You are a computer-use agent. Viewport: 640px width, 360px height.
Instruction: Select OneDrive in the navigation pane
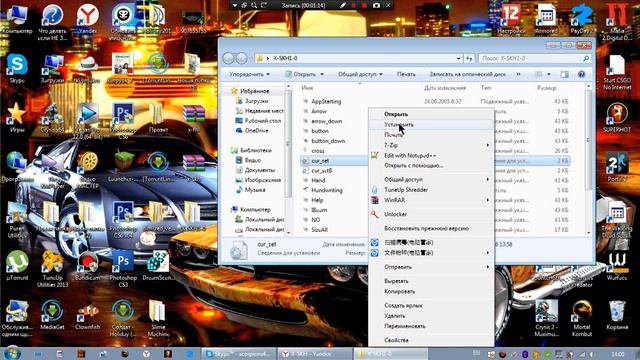pyautogui.click(x=256, y=131)
